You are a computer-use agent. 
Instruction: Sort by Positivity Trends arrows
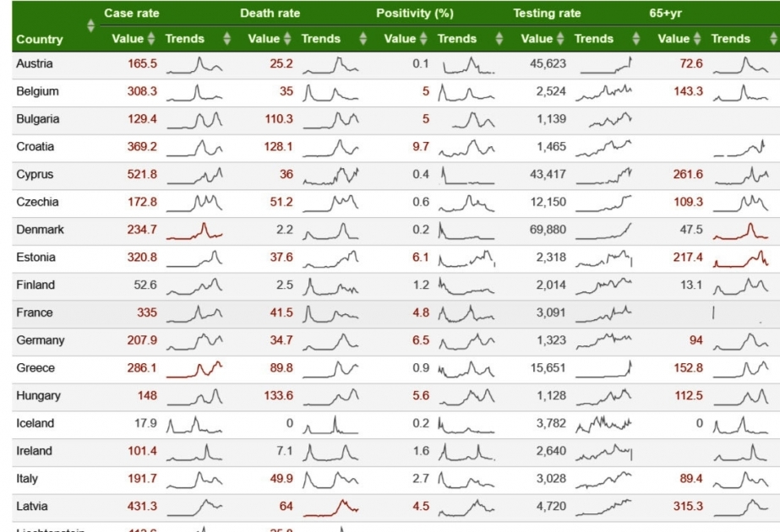[x=499, y=39]
